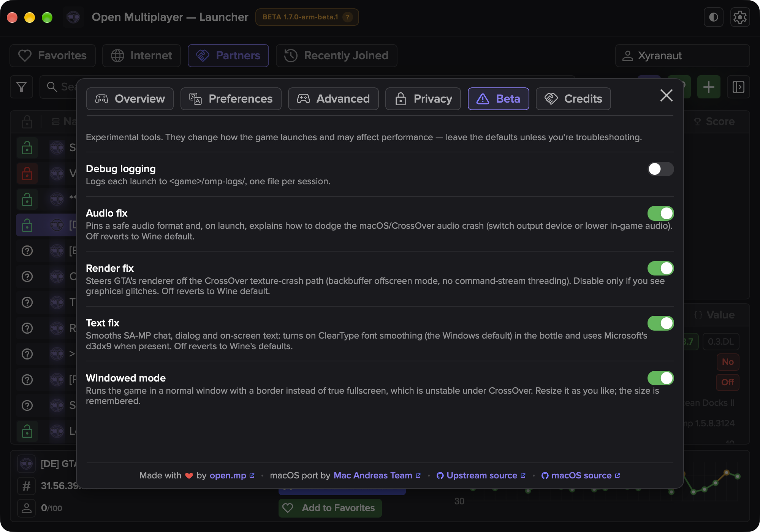
Task: Select the Partners server list
Action: [x=228, y=55]
